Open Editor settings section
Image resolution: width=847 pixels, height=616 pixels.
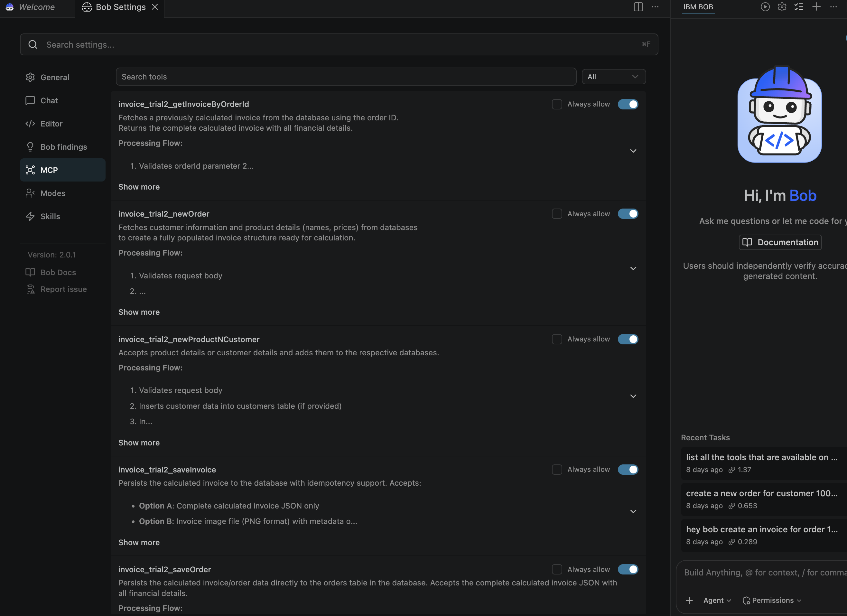coord(63,124)
